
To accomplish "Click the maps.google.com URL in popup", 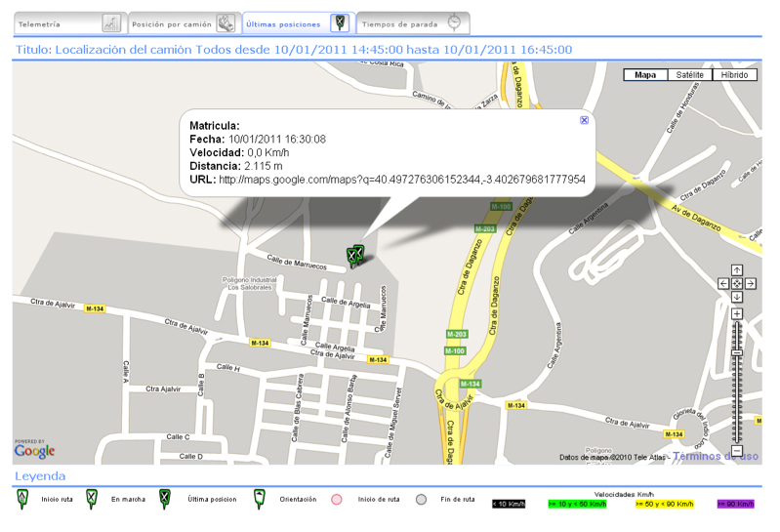I will pos(402,180).
